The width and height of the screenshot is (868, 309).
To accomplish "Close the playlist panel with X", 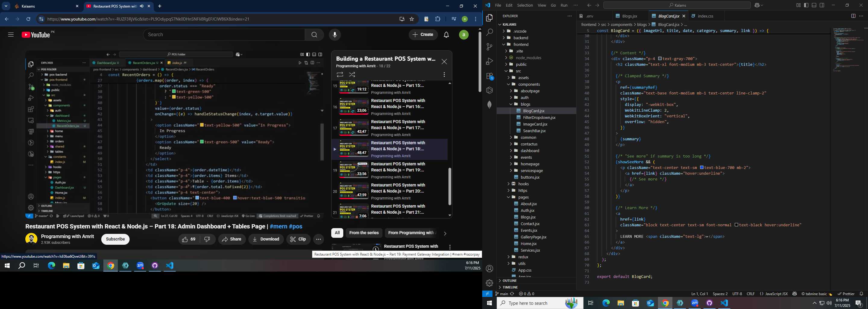I will click(444, 62).
